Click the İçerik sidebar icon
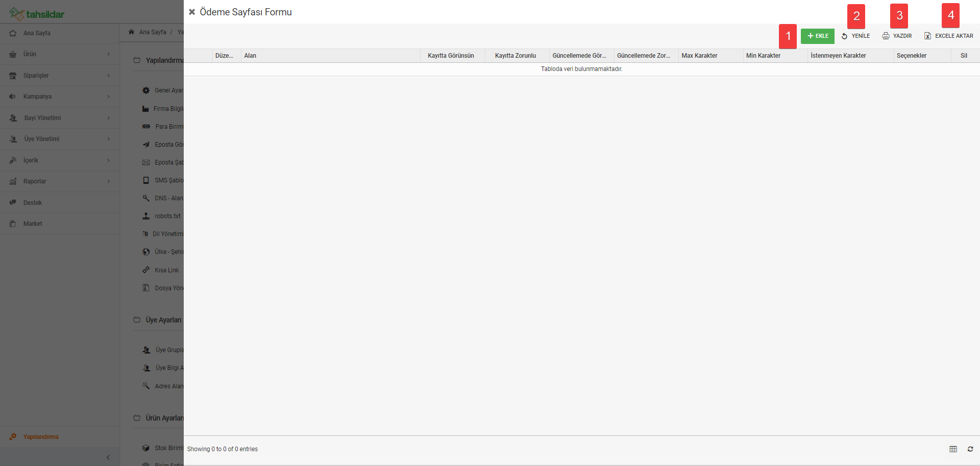The height and width of the screenshot is (466, 980). point(13,160)
